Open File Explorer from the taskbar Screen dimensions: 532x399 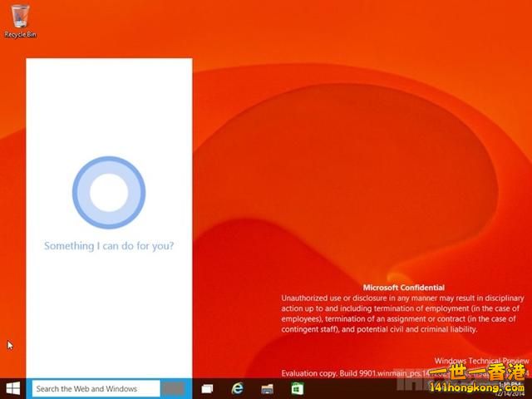tap(268, 389)
